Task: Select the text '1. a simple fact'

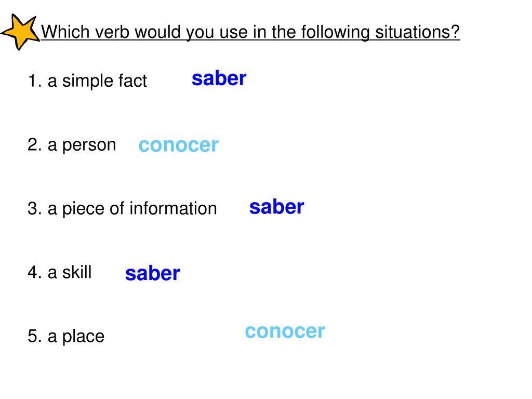Action: 87,81
